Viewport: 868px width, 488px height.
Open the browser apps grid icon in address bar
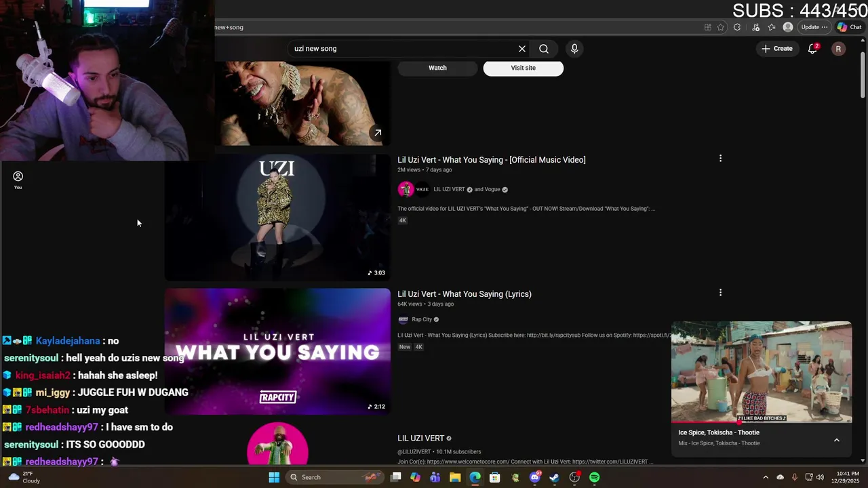707,27
